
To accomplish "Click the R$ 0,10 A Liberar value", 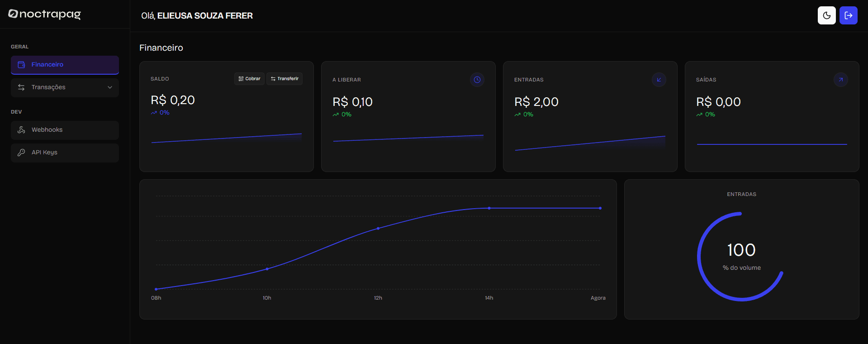I will click(x=353, y=102).
